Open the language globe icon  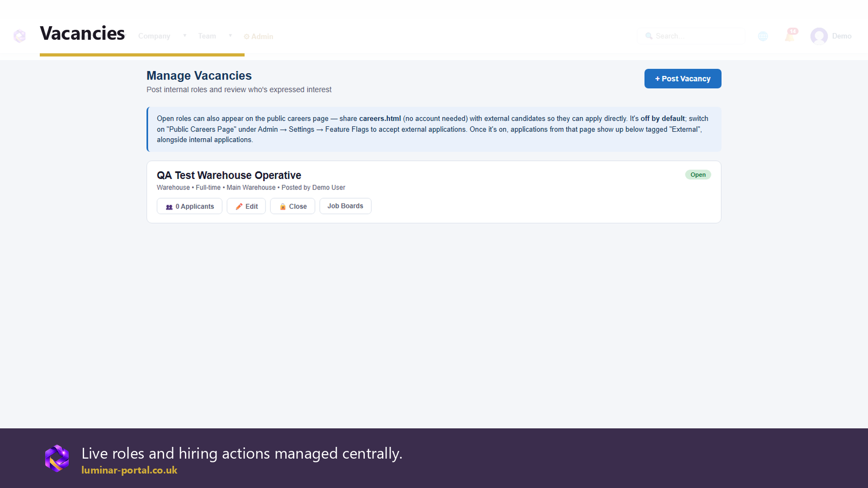click(763, 36)
